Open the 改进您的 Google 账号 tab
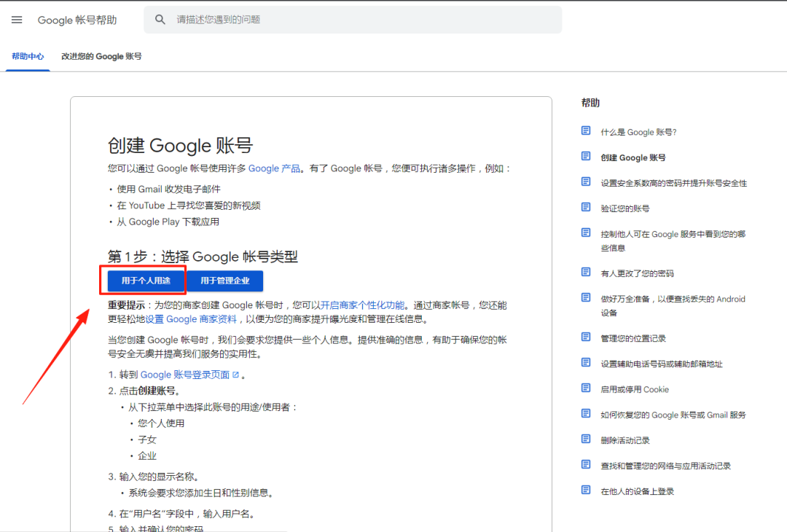The height and width of the screenshot is (532, 787). pyautogui.click(x=101, y=56)
